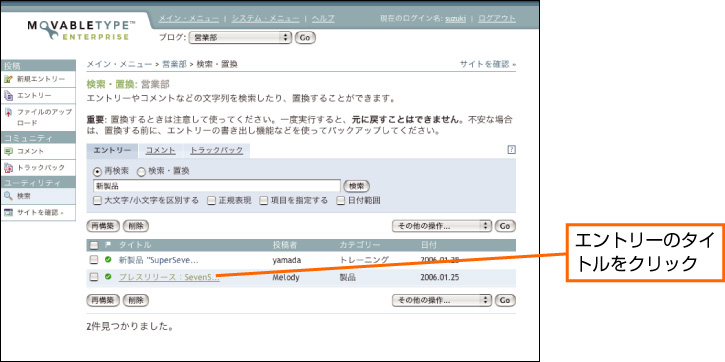Click the 検索 search button
725x362 pixels.
tap(356, 186)
